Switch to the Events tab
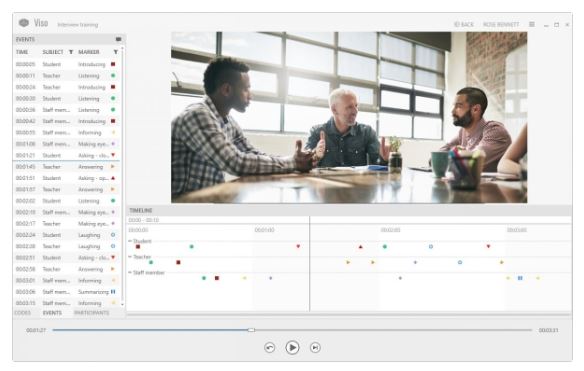The image size is (584, 371). [x=52, y=313]
